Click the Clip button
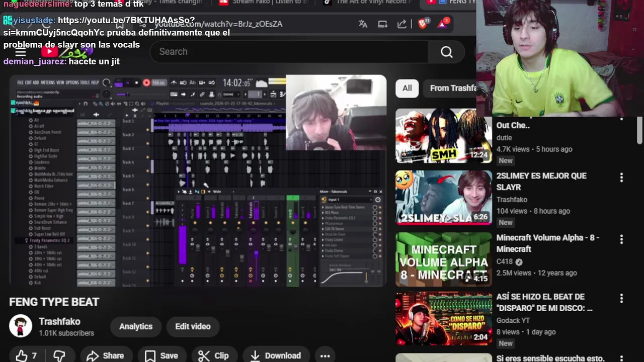644x362 pixels. (x=213, y=355)
